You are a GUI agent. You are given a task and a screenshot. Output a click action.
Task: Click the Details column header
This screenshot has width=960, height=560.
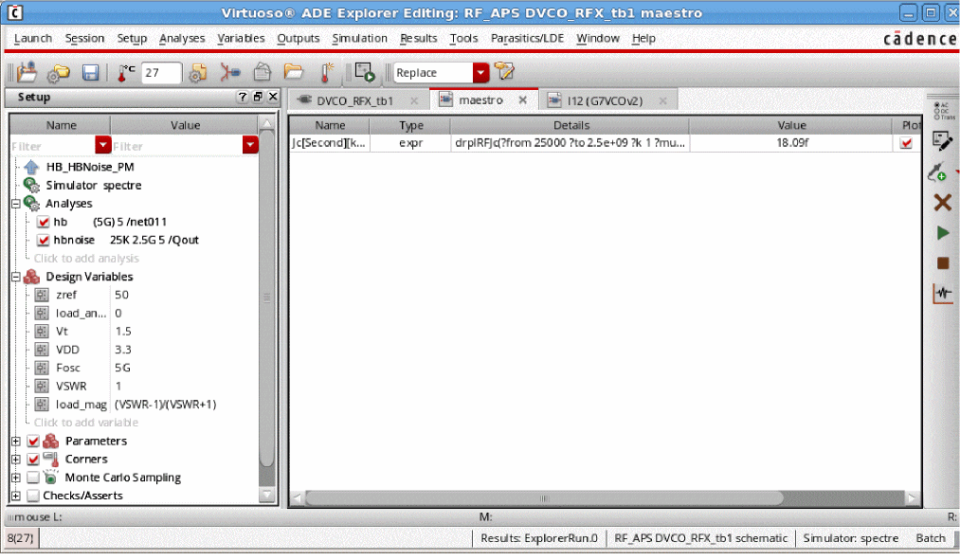tap(571, 125)
